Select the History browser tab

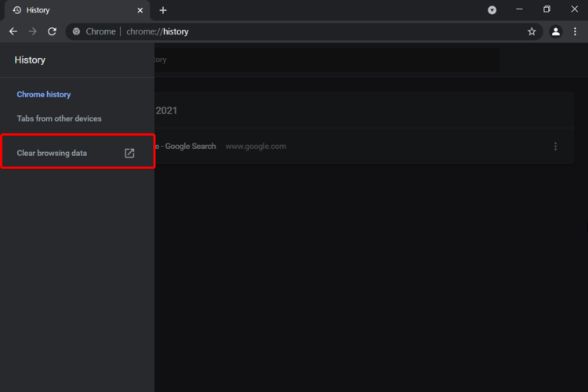(77, 10)
